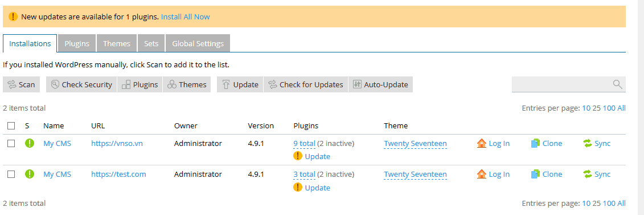
Task: Open the Plugins toolbar button
Action: [140, 84]
